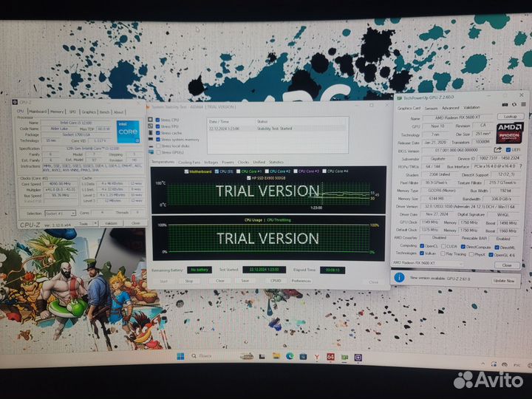Viewport: 532px width, 399px height.
Task: Click GPU-Z green taskbar icon
Action: (x=345, y=357)
